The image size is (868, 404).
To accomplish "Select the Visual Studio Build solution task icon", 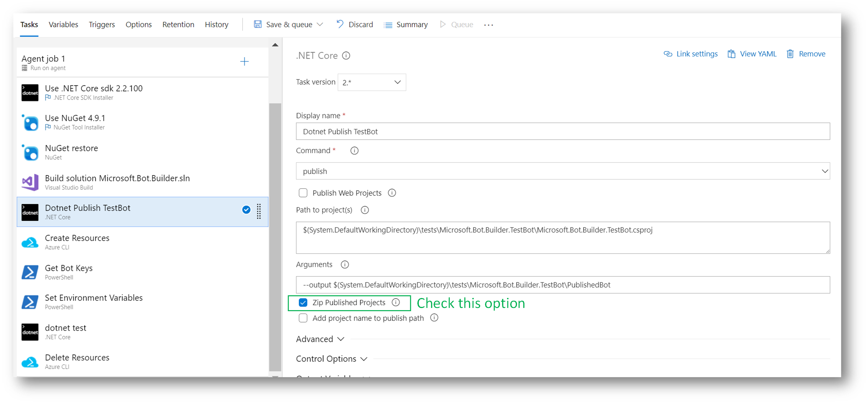I will tap(30, 182).
